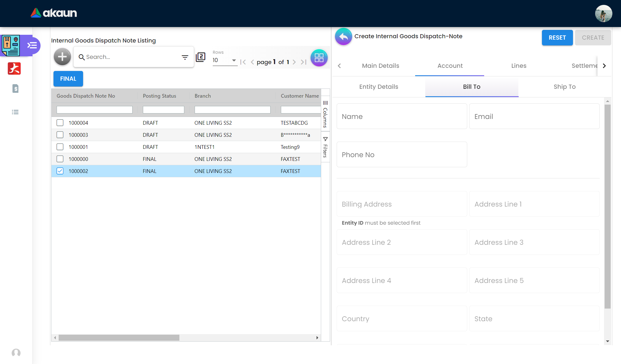Expand the Columns side panel
Image resolution: width=621 pixels, height=364 pixels.
pyautogui.click(x=325, y=114)
